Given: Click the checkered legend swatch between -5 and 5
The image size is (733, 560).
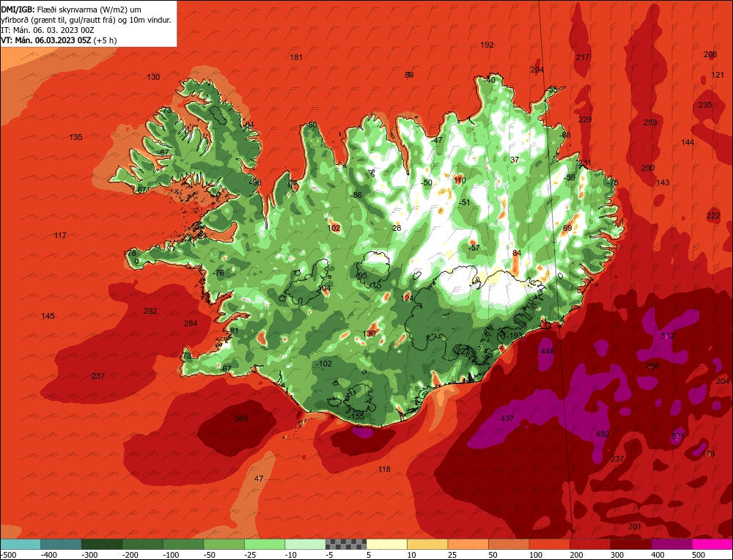Looking at the screenshot, I should pyautogui.click(x=346, y=544).
